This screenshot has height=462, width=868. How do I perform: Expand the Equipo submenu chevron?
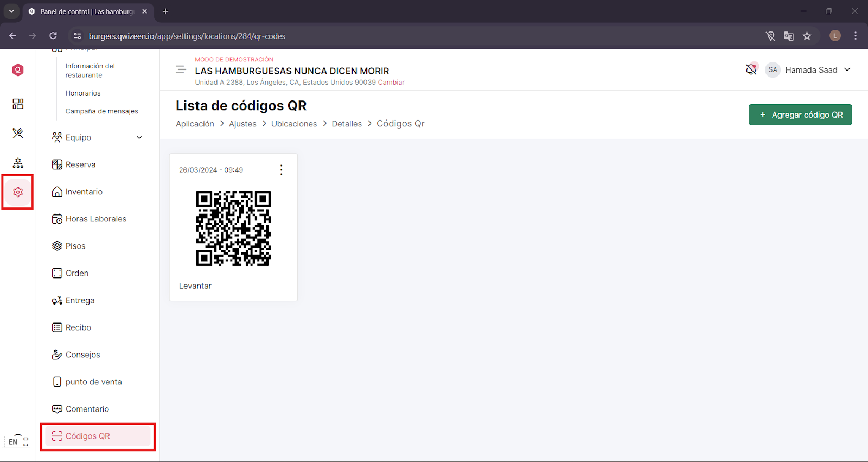(x=139, y=137)
